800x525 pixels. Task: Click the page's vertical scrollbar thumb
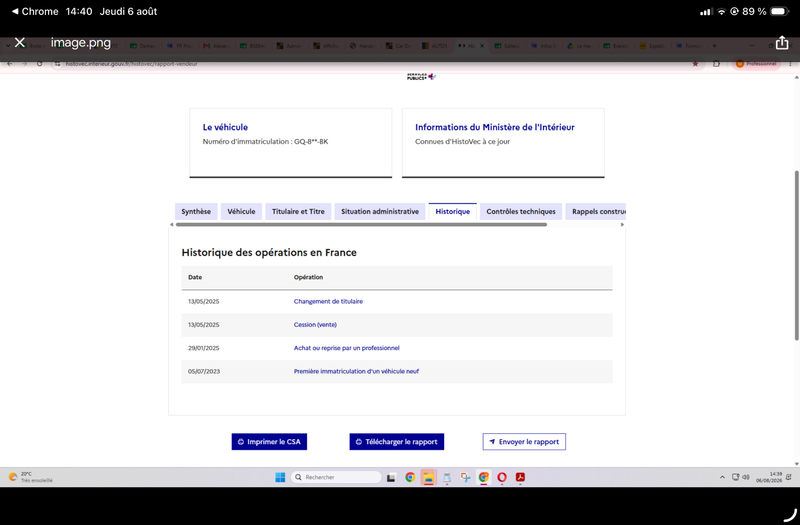click(x=796, y=255)
